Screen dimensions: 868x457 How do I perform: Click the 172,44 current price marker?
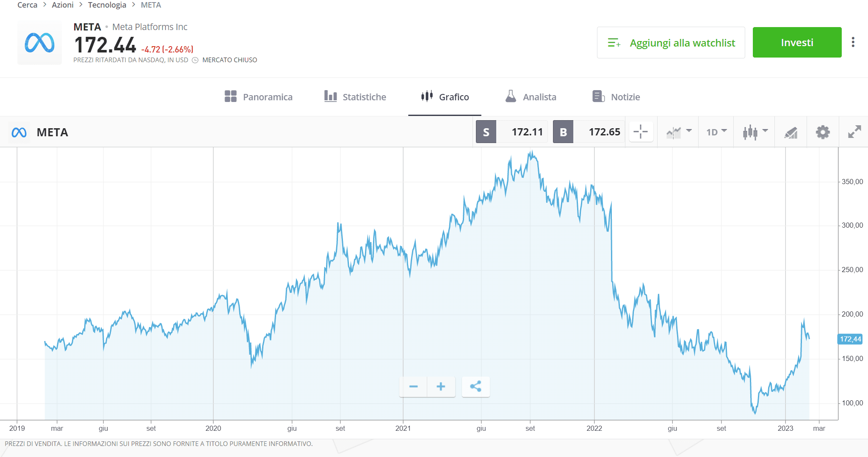(x=850, y=339)
